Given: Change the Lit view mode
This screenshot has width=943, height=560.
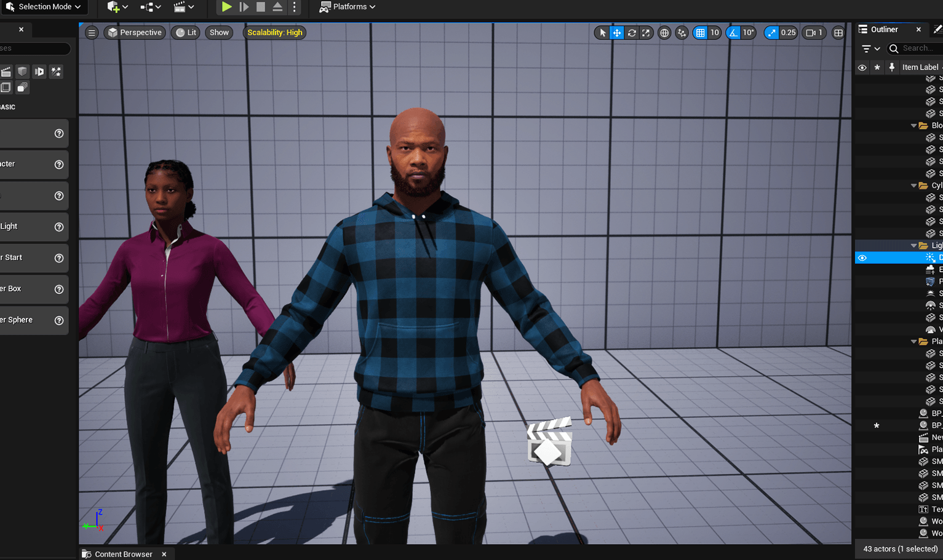Looking at the screenshot, I should [186, 33].
